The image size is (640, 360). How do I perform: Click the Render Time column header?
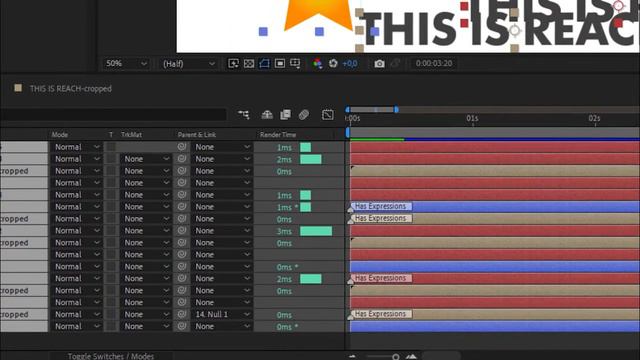(x=278, y=134)
